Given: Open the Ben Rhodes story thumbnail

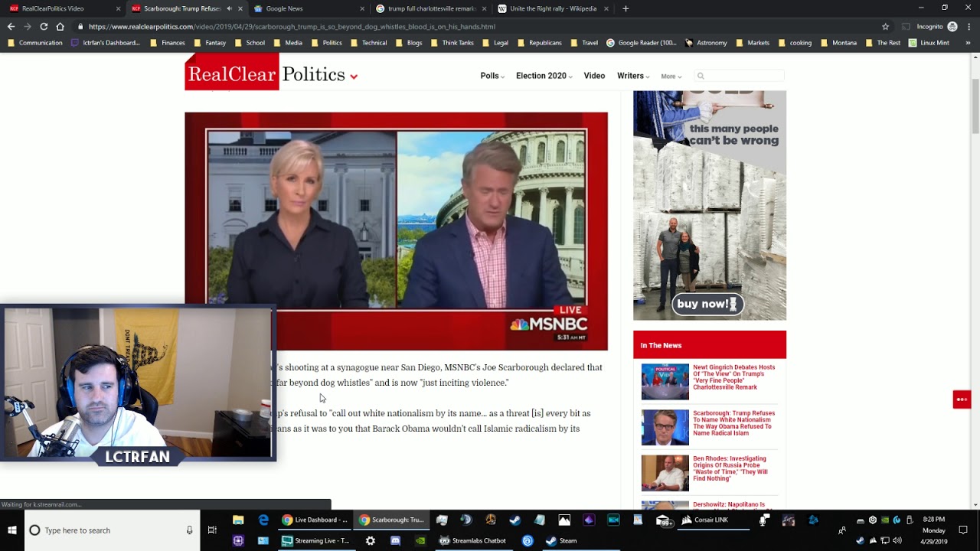Looking at the screenshot, I should (665, 473).
